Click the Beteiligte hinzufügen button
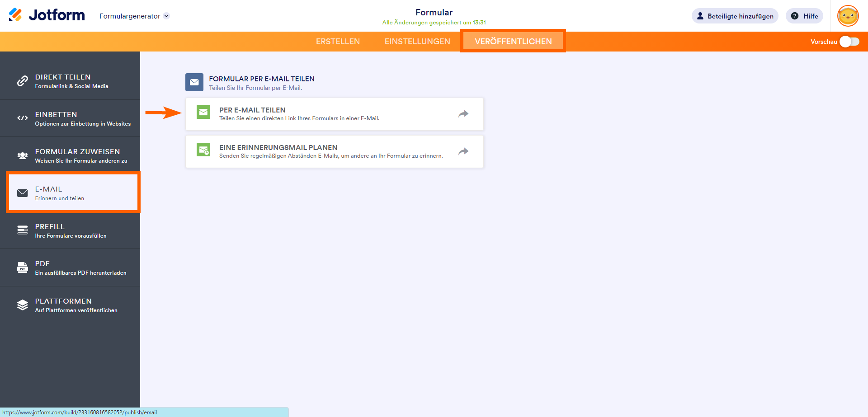This screenshot has width=868, height=417. click(735, 16)
